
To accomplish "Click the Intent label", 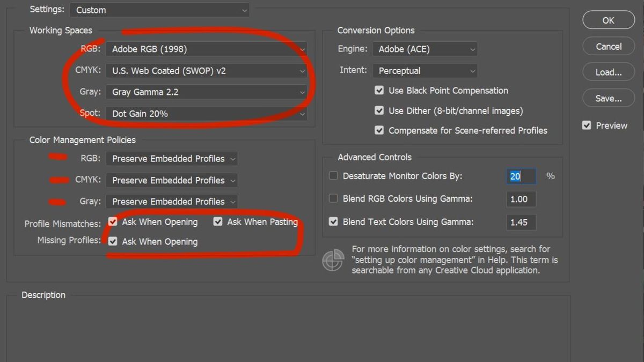I will pos(354,70).
